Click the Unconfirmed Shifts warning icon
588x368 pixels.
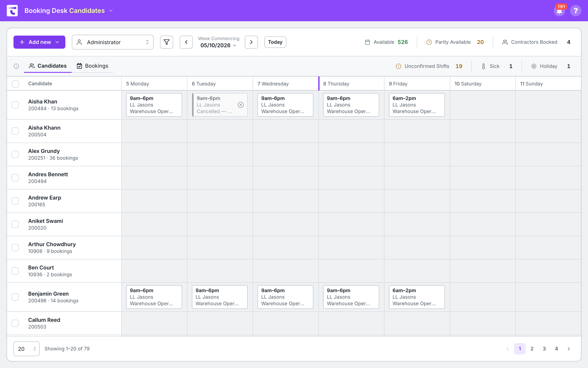(x=398, y=66)
